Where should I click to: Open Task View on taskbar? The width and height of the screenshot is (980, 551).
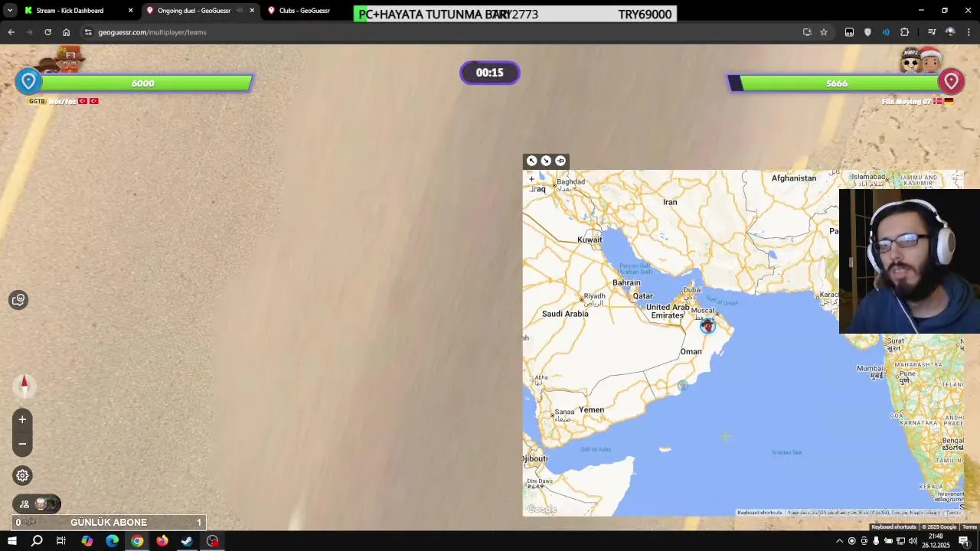pos(61,541)
